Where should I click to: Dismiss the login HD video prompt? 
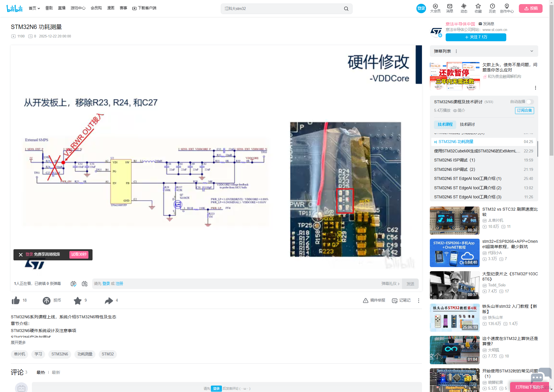[x=20, y=255]
